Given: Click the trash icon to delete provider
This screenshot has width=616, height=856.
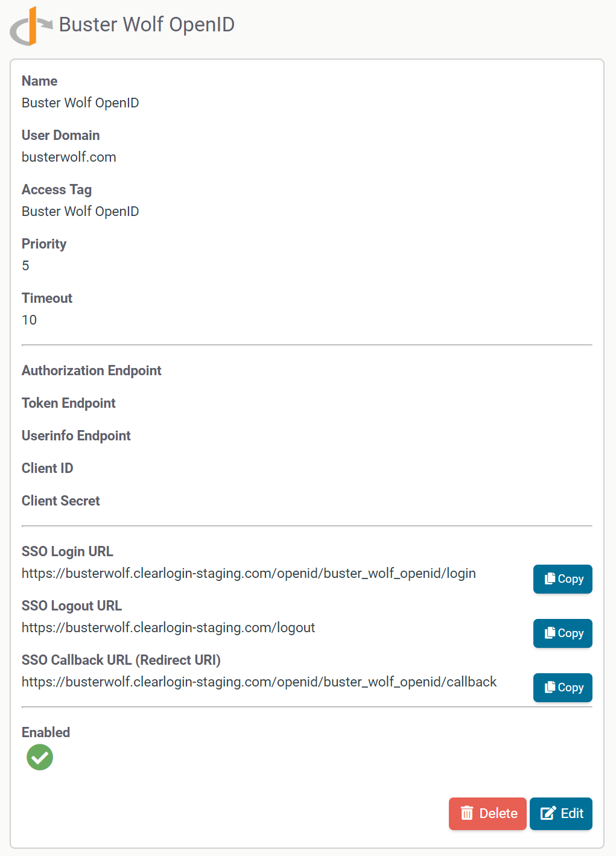Looking at the screenshot, I should coord(467,814).
